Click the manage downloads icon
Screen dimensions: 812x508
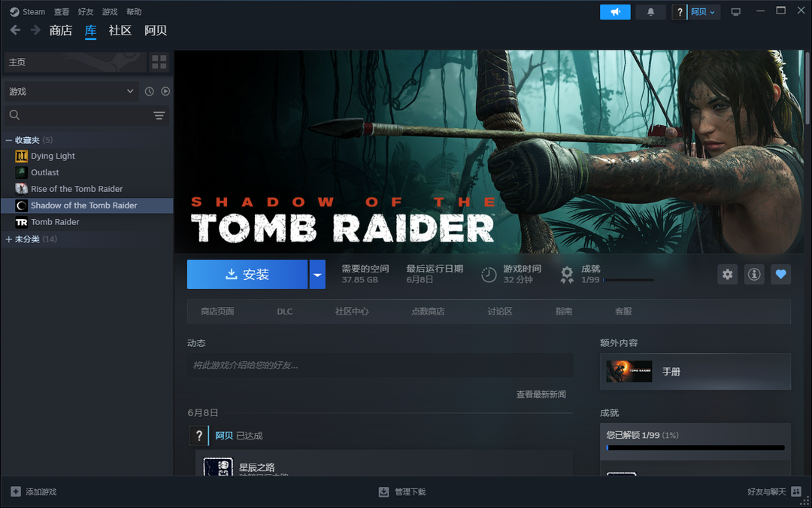pos(383,491)
